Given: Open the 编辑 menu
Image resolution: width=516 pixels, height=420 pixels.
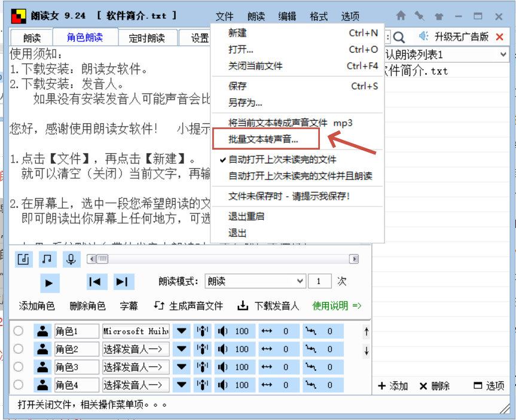Looking at the screenshot, I should [287, 16].
